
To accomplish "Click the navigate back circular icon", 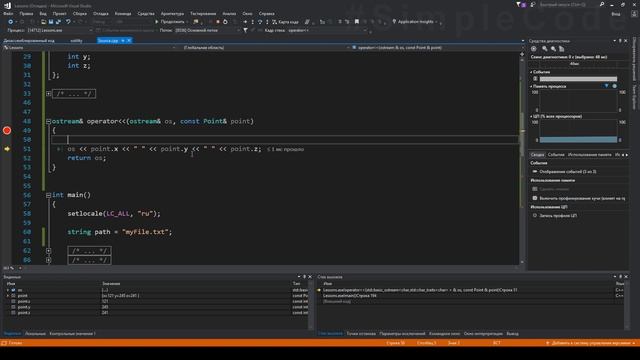I will [11, 22].
